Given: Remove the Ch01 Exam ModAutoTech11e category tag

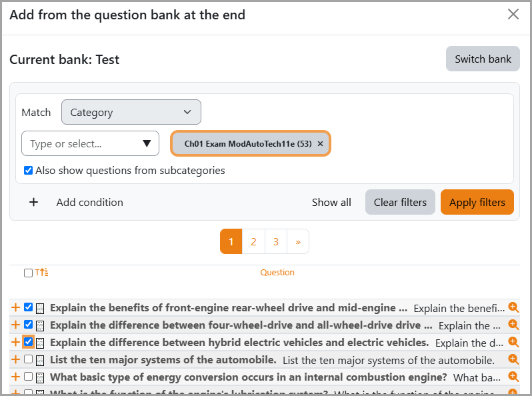Looking at the screenshot, I should point(320,144).
